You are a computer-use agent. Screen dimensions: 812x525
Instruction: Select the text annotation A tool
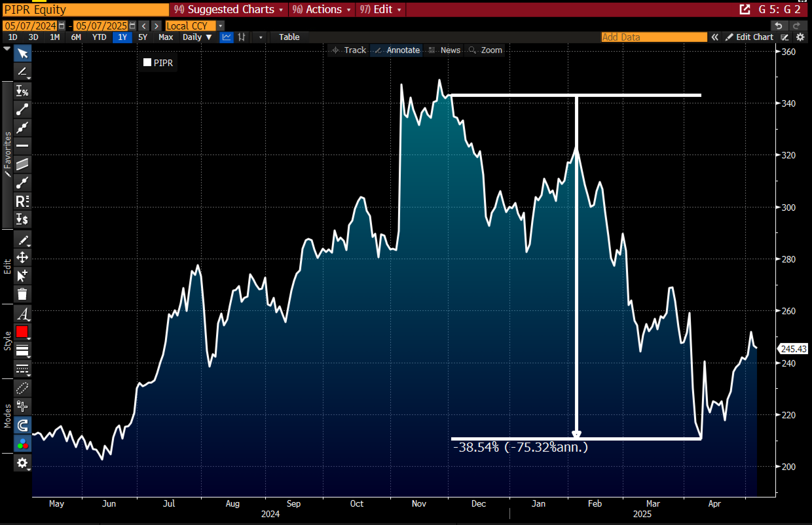point(23,314)
